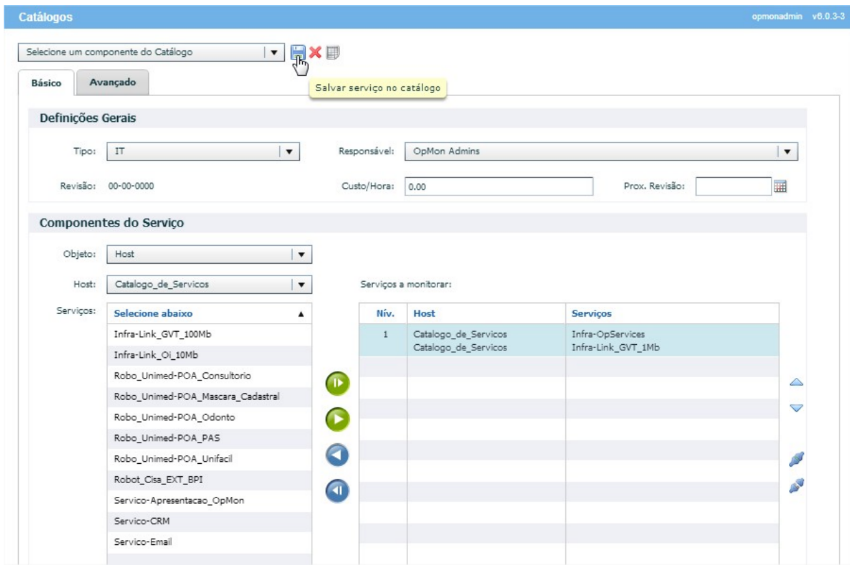Click the green add-all services arrow button
The height and width of the screenshot is (573, 850).
tap(337, 383)
